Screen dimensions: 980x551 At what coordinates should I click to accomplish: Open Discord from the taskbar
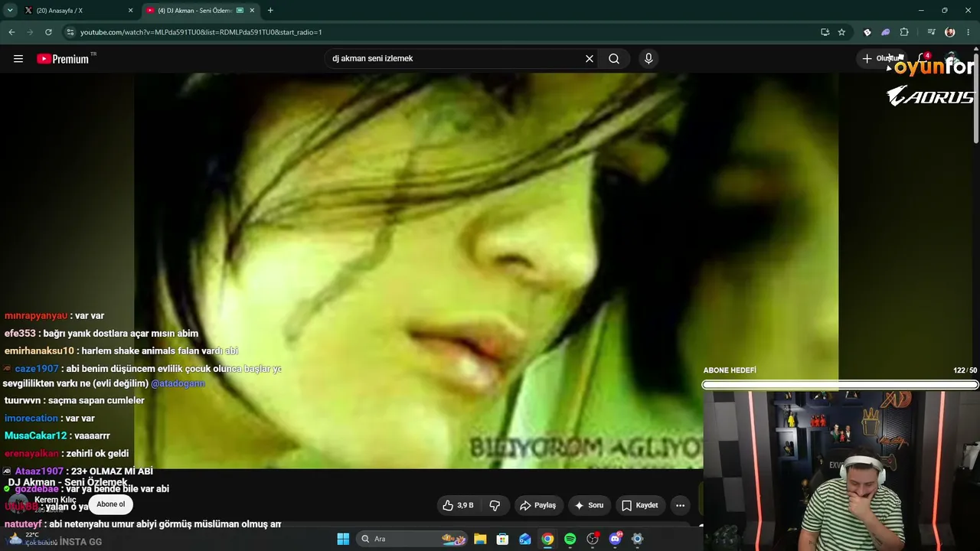(x=615, y=539)
